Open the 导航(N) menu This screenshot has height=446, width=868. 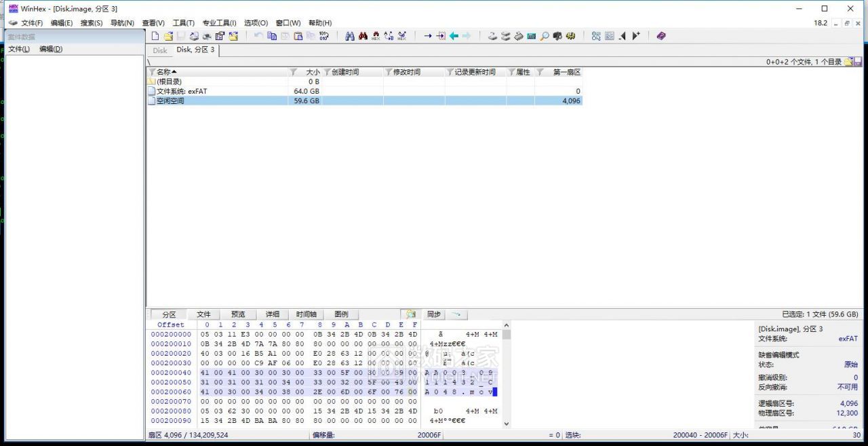click(122, 23)
